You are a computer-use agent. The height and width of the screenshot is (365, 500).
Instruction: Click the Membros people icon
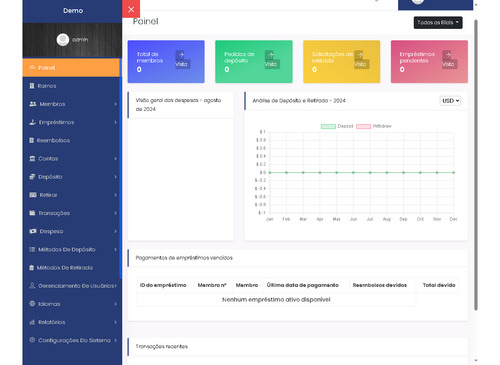coord(33,104)
